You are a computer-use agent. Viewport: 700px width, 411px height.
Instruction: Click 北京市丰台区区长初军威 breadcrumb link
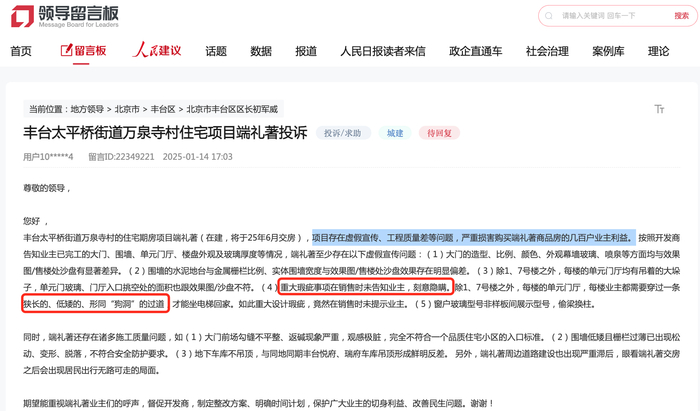click(232, 109)
